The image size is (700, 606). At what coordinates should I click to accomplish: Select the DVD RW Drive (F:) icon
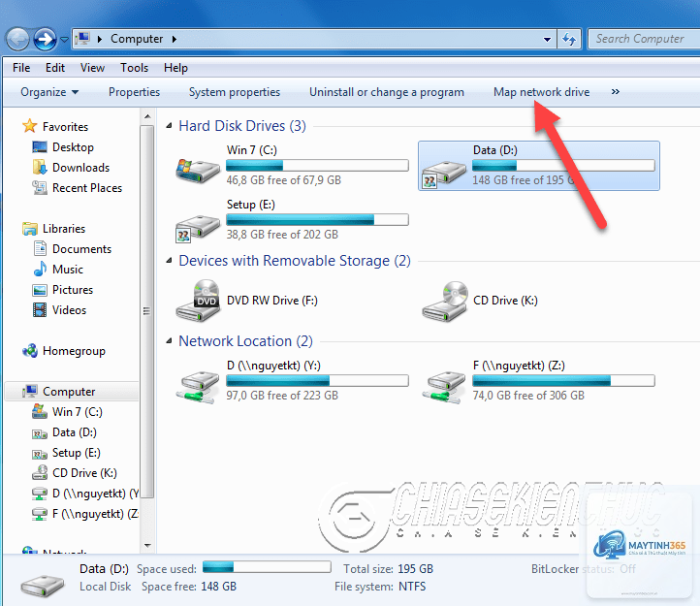tap(198, 301)
